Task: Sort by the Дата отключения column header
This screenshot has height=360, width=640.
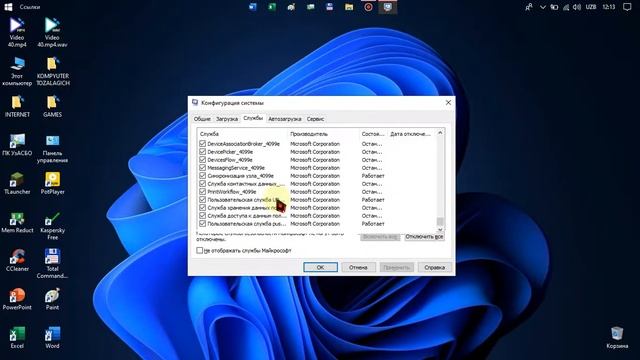Action: tap(411, 134)
